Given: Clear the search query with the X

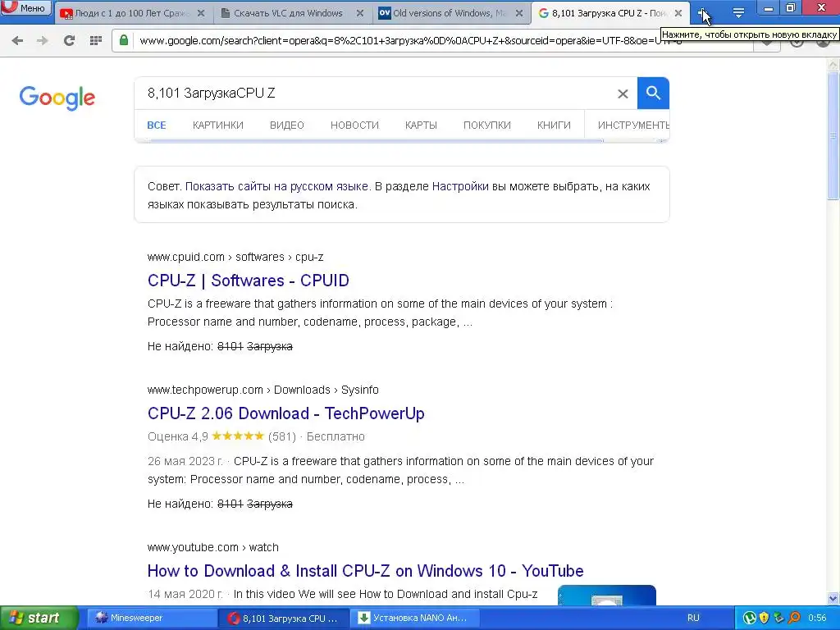Looking at the screenshot, I should (x=623, y=94).
